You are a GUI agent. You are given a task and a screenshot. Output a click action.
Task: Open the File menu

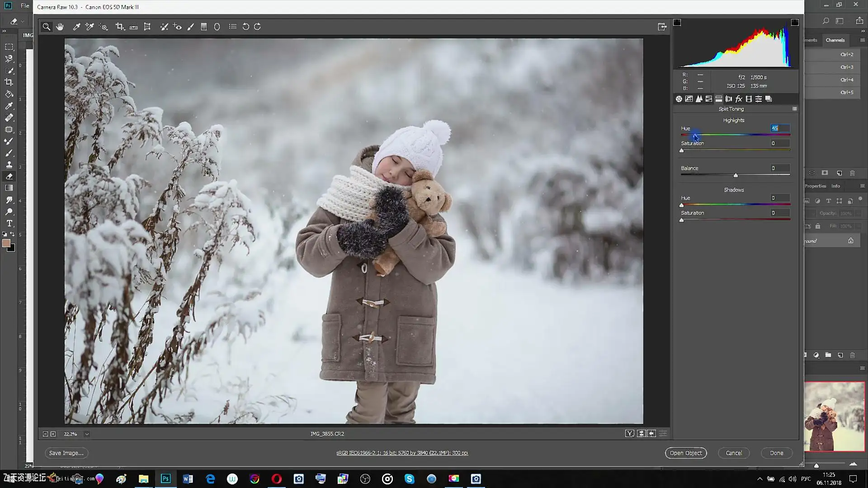click(25, 6)
